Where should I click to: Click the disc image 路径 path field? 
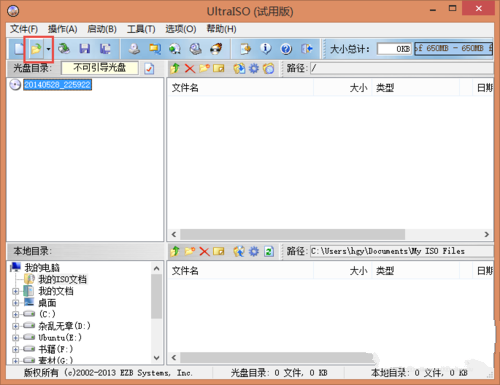[401, 68]
